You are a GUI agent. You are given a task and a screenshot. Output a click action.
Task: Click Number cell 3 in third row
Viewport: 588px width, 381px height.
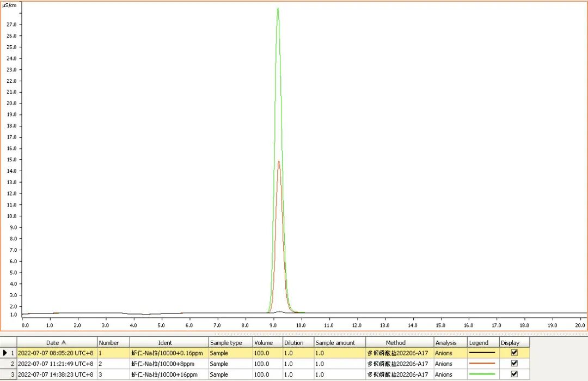pyautogui.click(x=114, y=374)
